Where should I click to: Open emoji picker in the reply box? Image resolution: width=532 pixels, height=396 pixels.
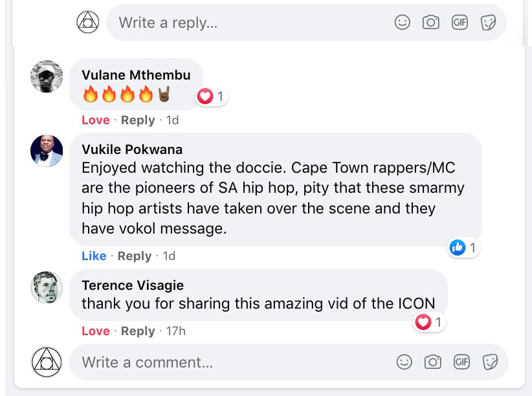pos(403,23)
